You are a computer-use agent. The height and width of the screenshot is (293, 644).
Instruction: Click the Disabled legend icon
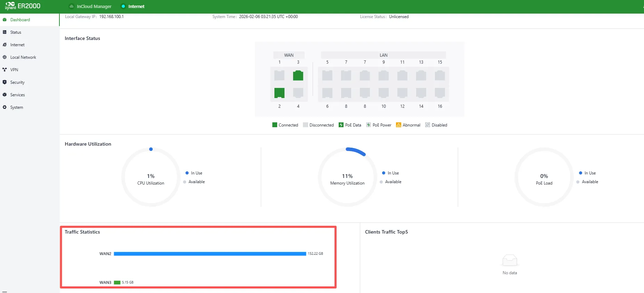(428, 125)
